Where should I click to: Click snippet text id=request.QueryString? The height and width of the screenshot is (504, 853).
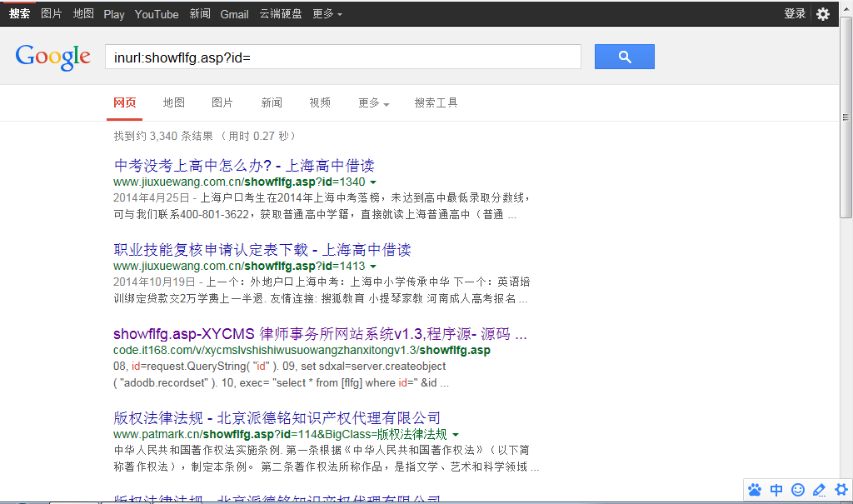(x=282, y=375)
